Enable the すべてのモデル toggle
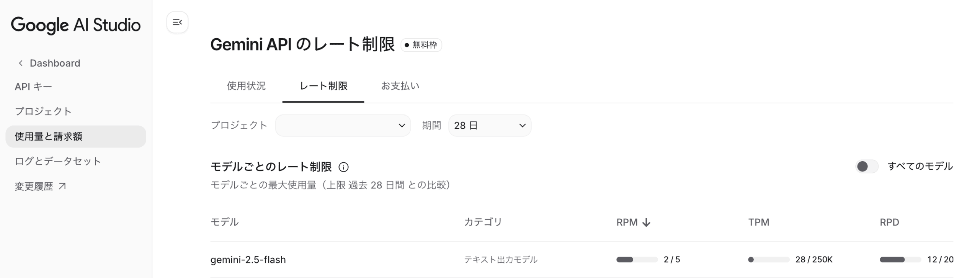This screenshot has width=980, height=278. pos(866,167)
